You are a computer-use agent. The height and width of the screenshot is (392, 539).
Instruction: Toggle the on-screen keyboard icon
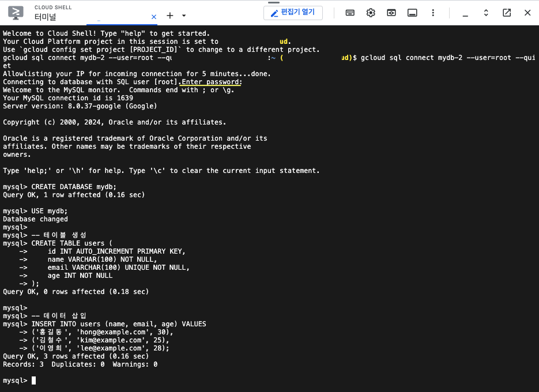coord(350,13)
